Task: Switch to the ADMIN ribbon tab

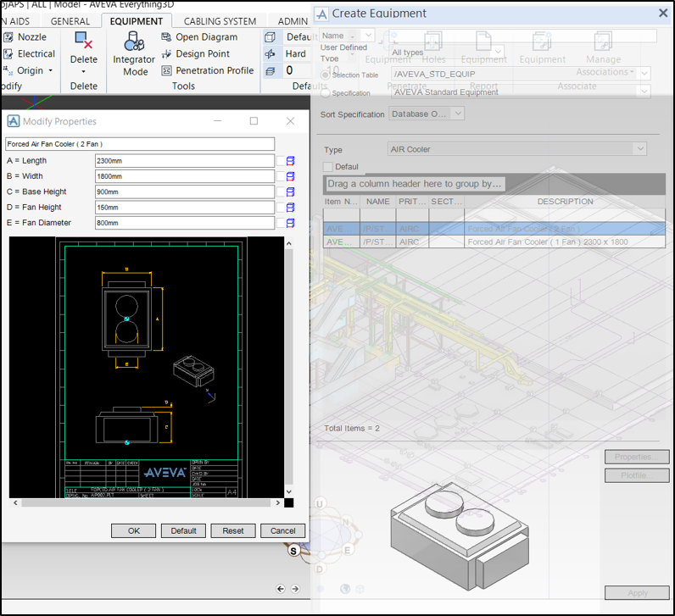Action: pyautogui.click(x=293, y=21)
